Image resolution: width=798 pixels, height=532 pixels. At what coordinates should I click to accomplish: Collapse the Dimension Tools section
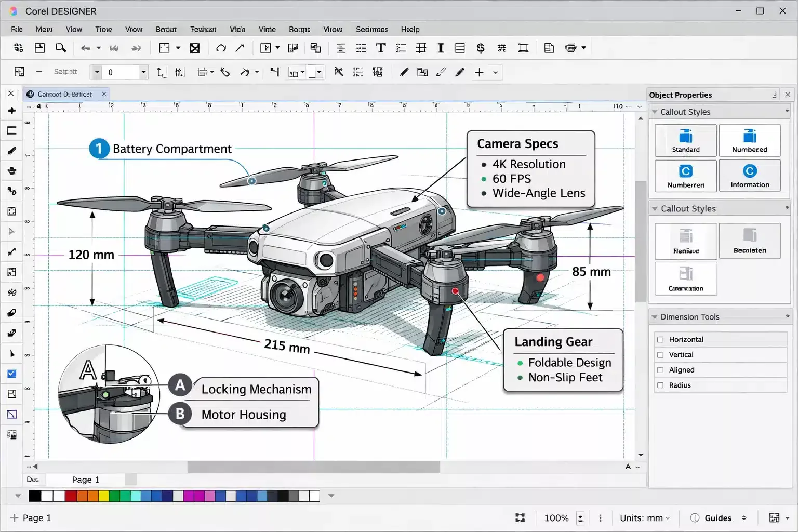pos(655,316)
